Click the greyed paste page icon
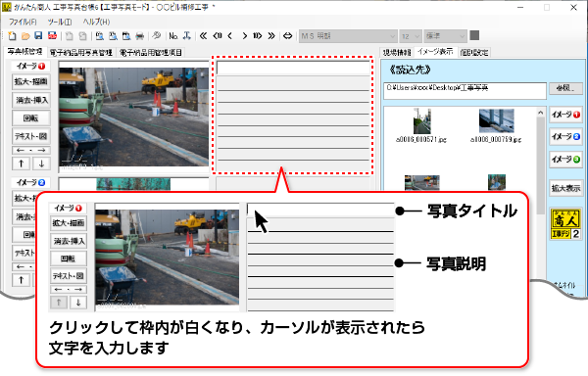This screenshot has width=588, height=376. coord(82,36)
